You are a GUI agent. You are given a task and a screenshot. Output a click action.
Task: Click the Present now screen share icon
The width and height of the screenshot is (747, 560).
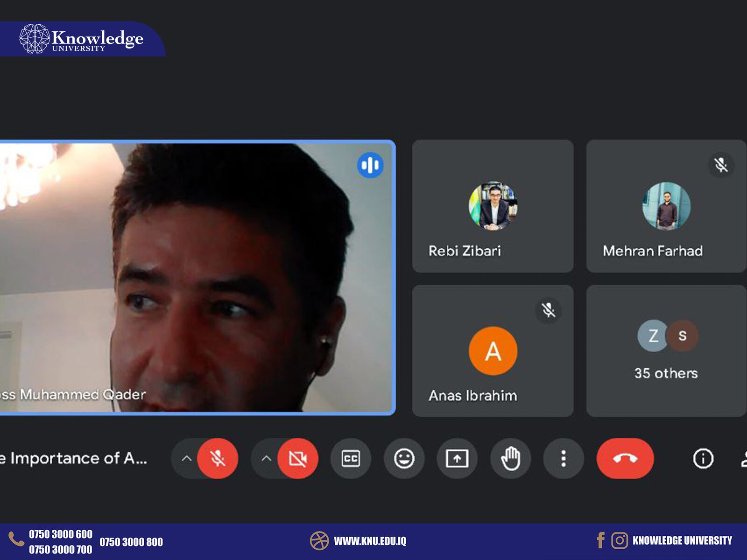coord(457,458)
